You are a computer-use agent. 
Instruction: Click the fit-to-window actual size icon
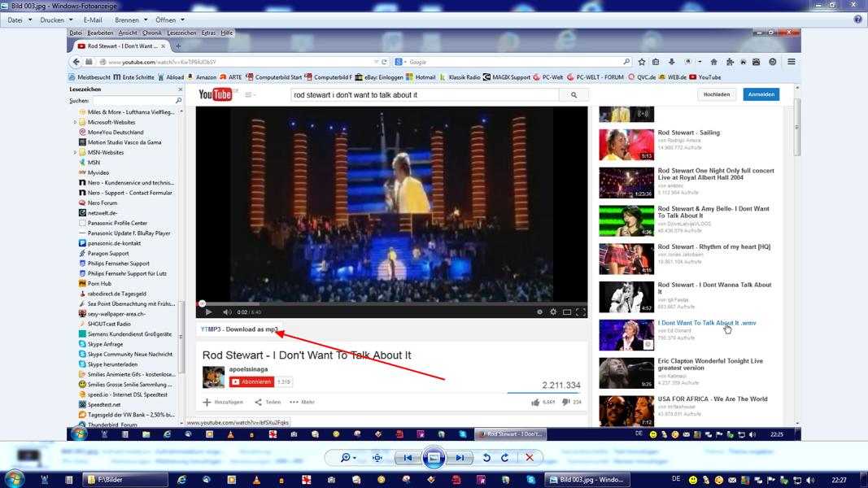377,458
